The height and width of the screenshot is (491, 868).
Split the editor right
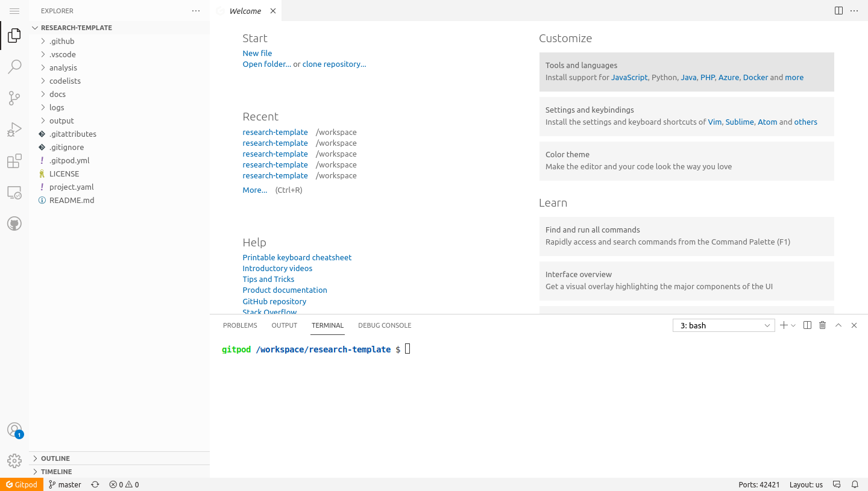point(838,11)
